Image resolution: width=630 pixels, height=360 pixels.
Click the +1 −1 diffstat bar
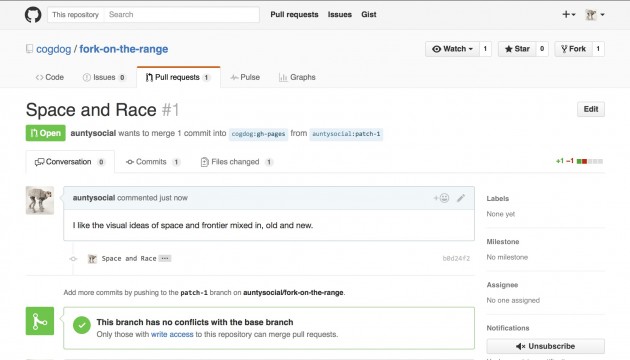pos(579,162)
